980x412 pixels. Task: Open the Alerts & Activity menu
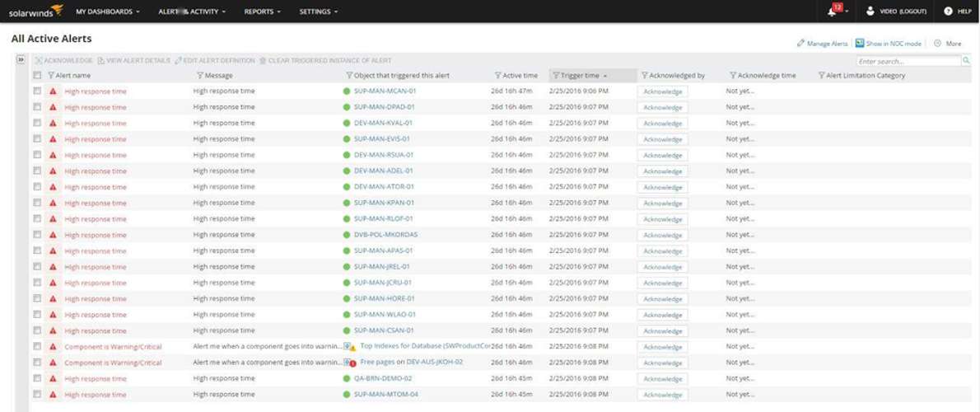click(x=192, y=12)
